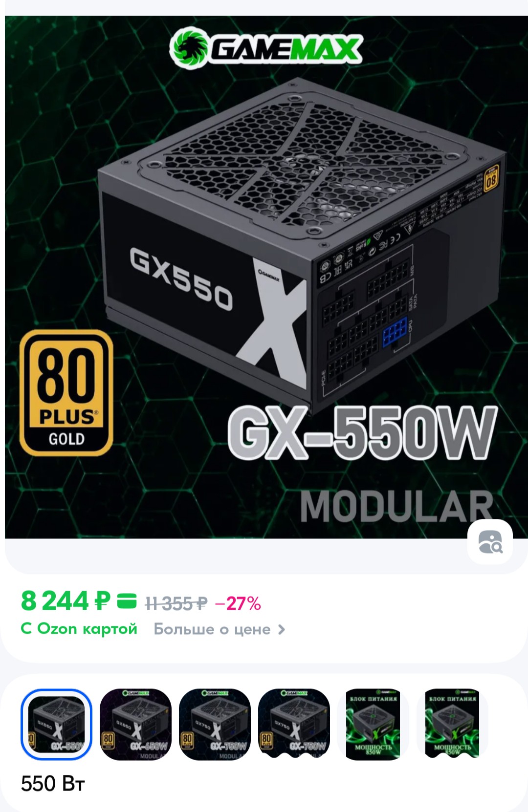Tap the GAMEMAX logo in product image
The height and width of the screenshot is (812, 528).
click(x=266, y=47)
